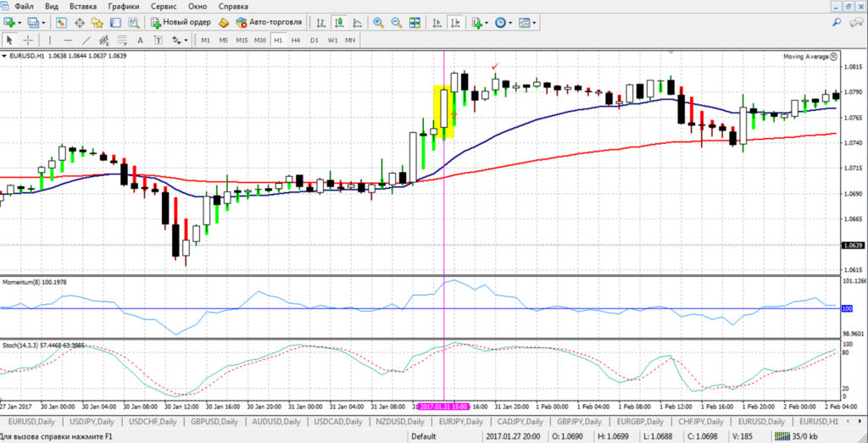Show the Market Watch window

tap(61, 23)
